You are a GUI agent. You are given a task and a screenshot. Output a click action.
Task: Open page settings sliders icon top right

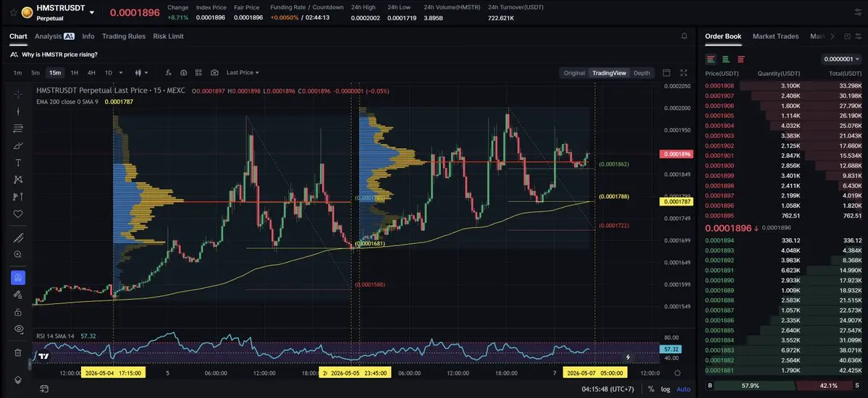pos(859,12)
